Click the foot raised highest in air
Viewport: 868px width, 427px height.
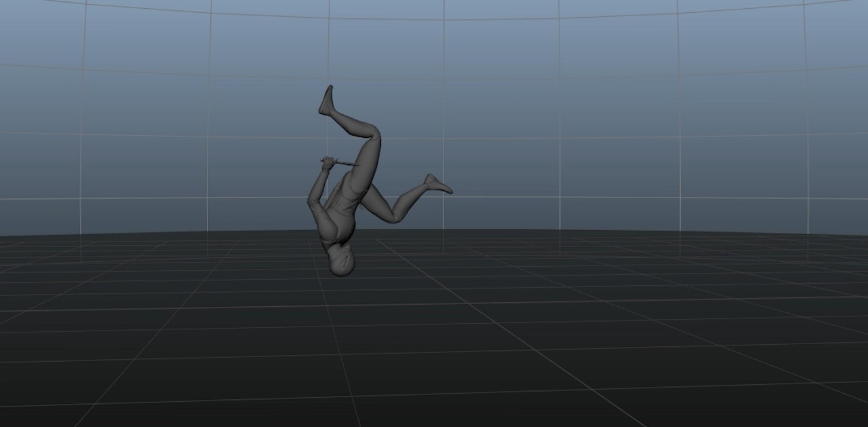(x=326, y=100)
